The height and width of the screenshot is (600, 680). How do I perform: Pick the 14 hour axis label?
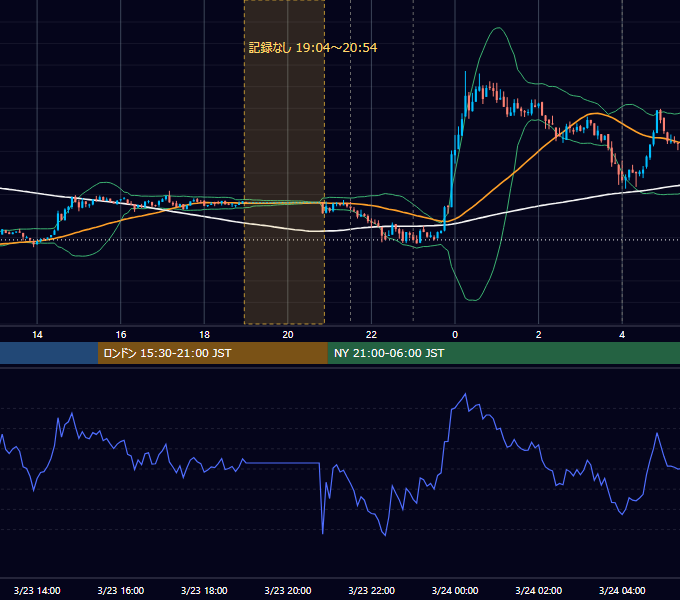[37, 335]
